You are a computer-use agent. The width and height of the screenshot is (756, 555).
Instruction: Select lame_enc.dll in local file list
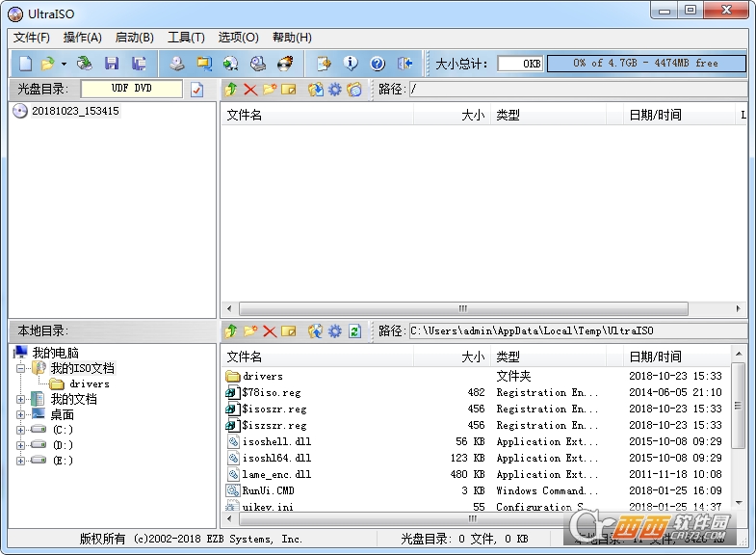tap(276, 474)
